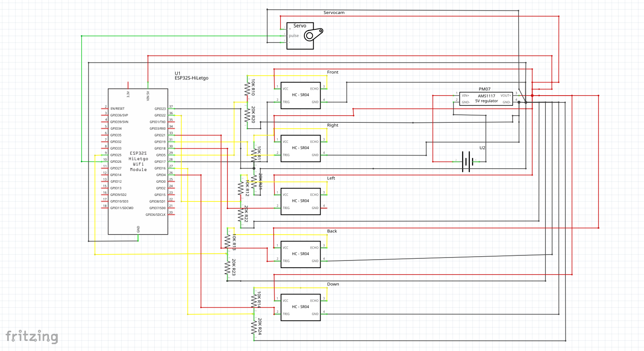Image resolution: width=644 pixels, height=351 pixels.
Task: Select the 20K R20 resistor
Action: 247,116
